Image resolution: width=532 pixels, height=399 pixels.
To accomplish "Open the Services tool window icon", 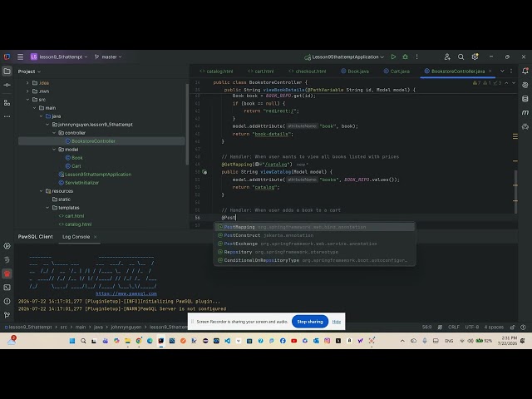I will 7,246.
